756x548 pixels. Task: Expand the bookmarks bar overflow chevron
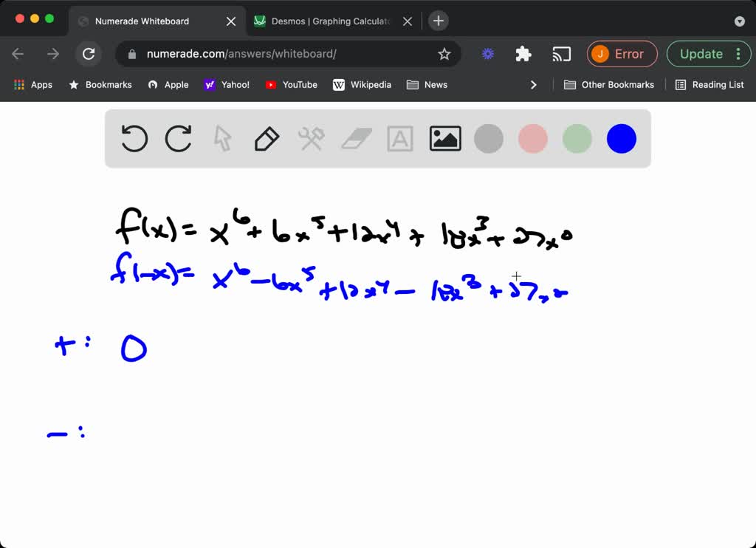click(534, 84)
